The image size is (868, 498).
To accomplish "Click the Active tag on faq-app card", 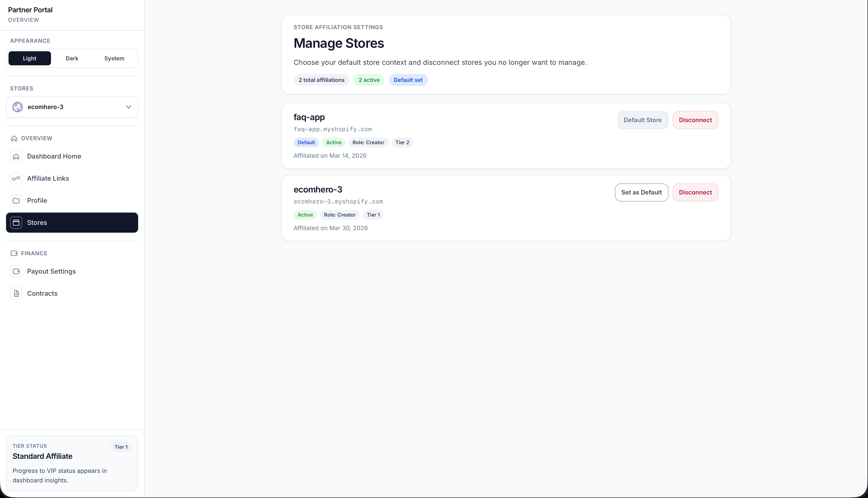I will point(334,143).
